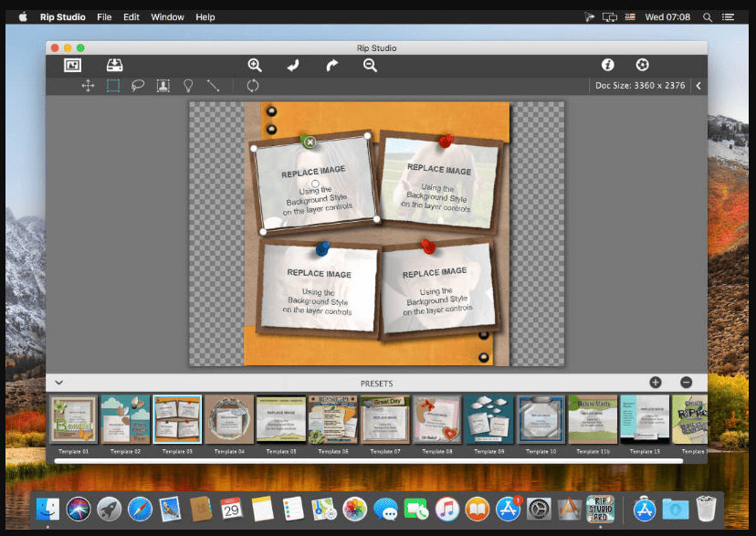Open the Edit menu
Image resolution: width=756 pixels, height=536 pixels.
click(131, 16)
